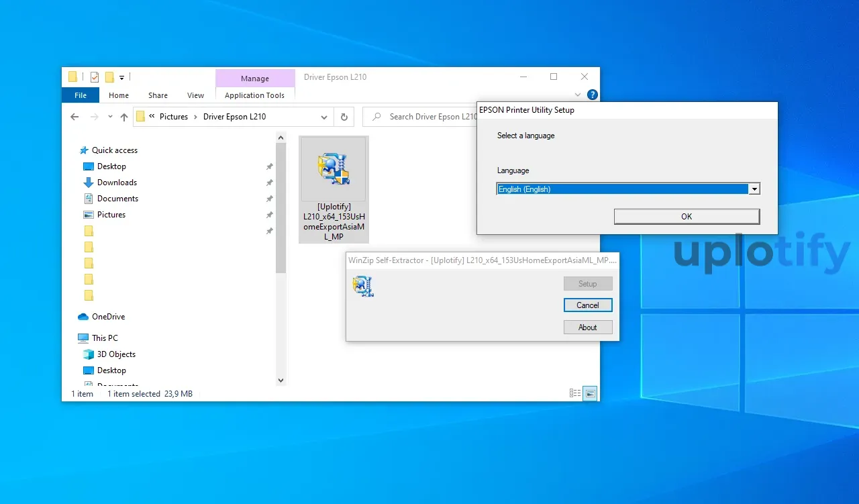Image resolution: width=859 pixels, height=504 pixels.
Task: Collapse the ribbon with the chevron
Action: point(578,95)
